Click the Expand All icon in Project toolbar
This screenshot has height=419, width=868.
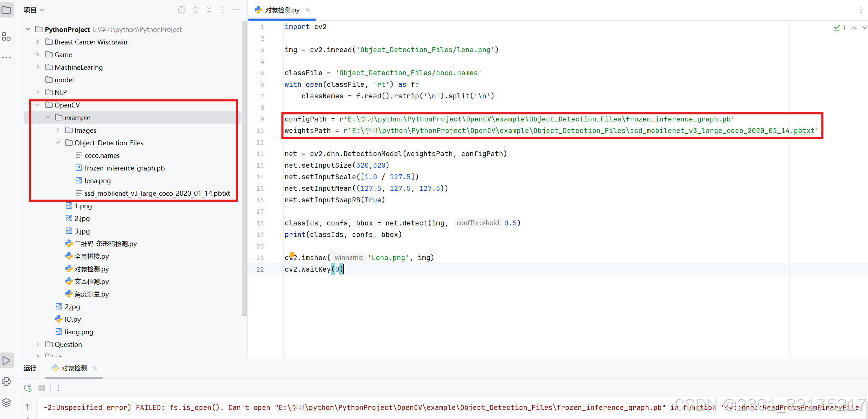tap(195, 10)
